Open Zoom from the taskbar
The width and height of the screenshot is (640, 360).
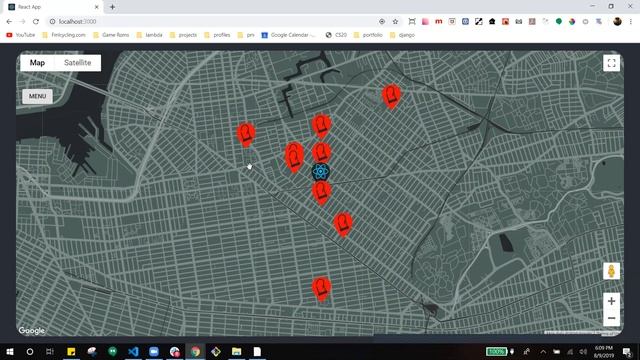[x=154, y=351]
